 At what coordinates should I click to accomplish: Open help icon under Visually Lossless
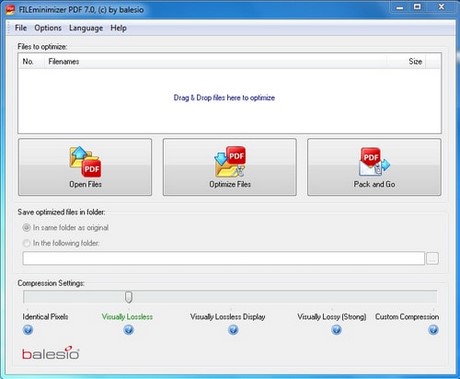click(129, 330)
